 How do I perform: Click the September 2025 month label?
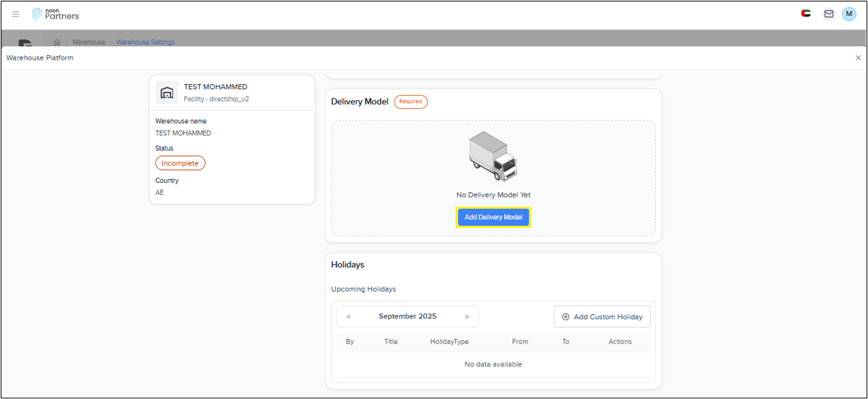point(407,317)
